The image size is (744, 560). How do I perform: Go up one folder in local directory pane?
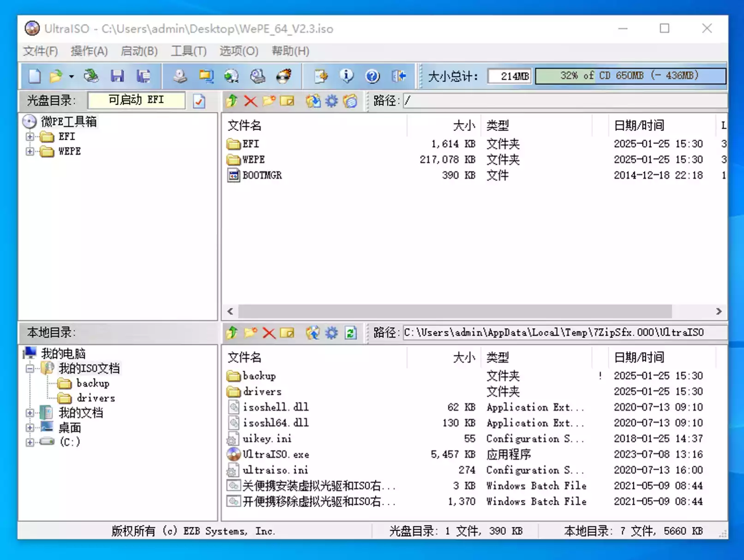(x=232, y=333)
